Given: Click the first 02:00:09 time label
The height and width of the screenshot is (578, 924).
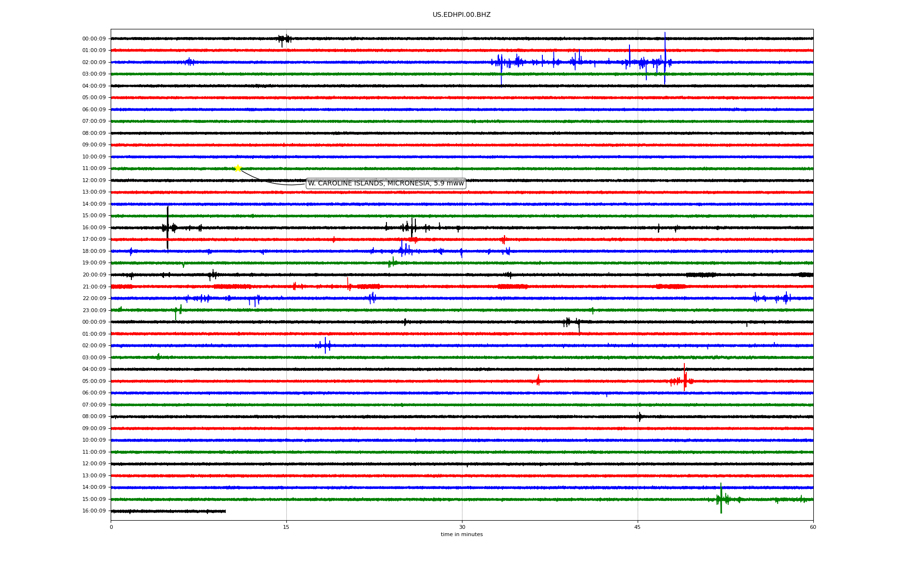Looking at the screenshot, I should pyautogui.click(x=94, y=63).
